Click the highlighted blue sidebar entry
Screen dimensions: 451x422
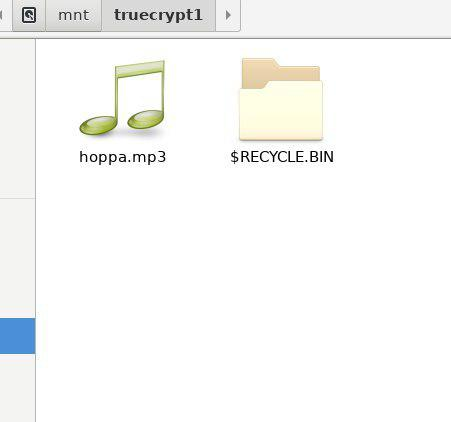tap(17, 336)
